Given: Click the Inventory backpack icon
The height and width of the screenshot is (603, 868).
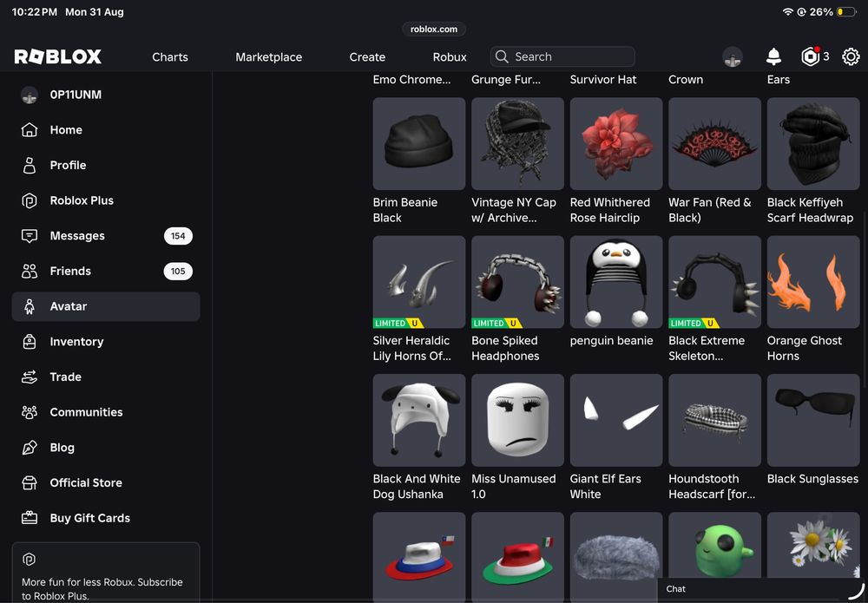Looking at the screenshot, I should (x=30, y=342).
